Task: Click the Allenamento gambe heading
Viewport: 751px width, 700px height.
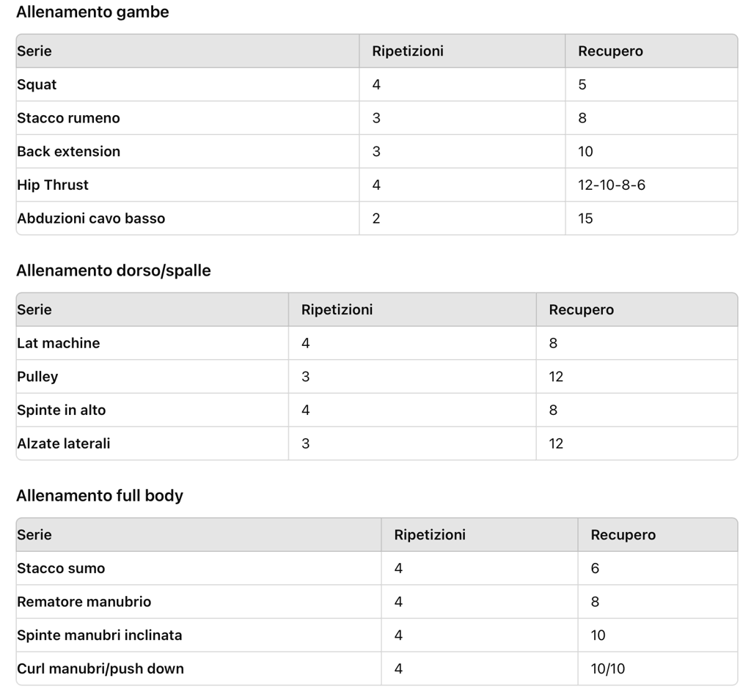Action: 92,12
